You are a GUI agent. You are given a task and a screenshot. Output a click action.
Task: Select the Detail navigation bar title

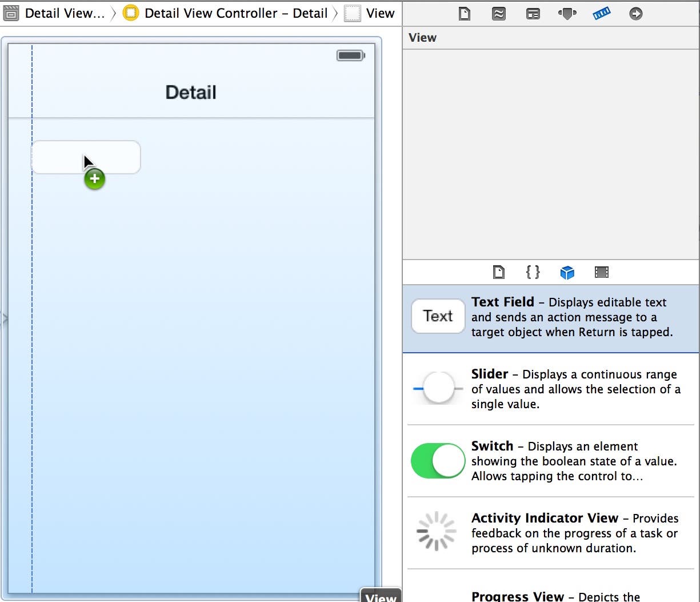191,92
